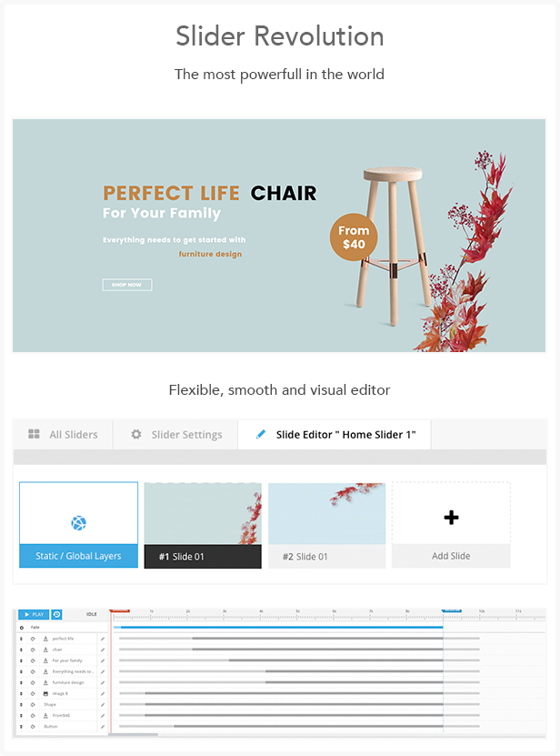
Task: Click the plus icon to add a slide
Action: click(451, 518)
